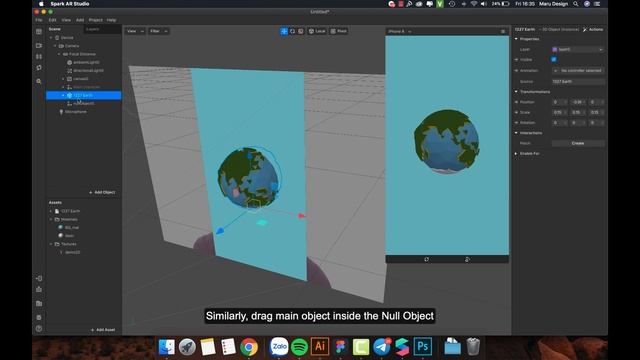The height and width of the screenshot is (360, 640).
Task: Click the video camera icon in left toolbar
Action: click(39, 46)
